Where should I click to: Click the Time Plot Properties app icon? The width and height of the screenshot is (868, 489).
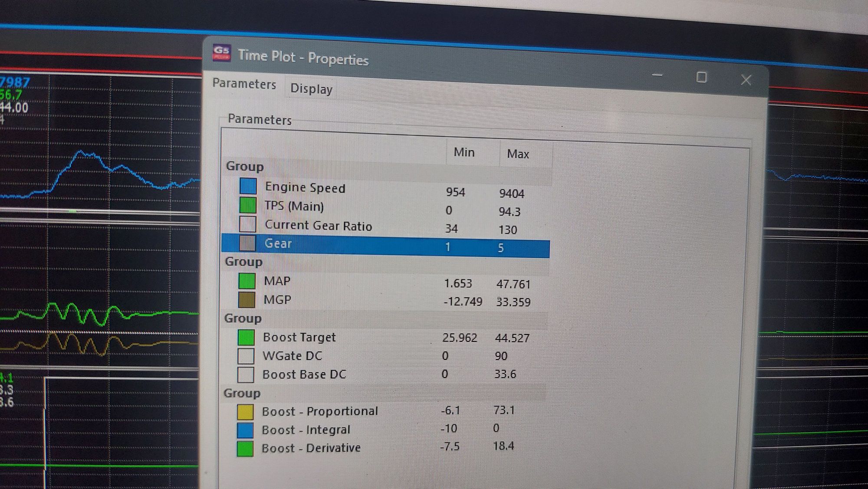[x=221, y=53]
